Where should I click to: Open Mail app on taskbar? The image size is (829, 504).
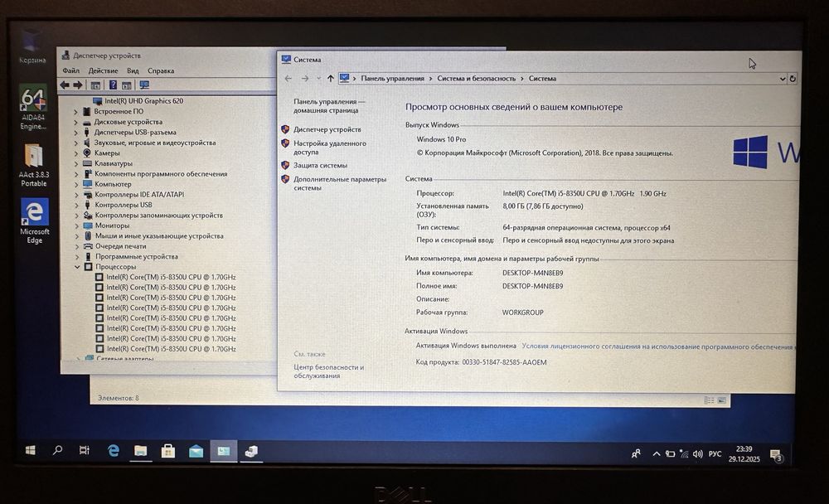[x=196, y=451]
